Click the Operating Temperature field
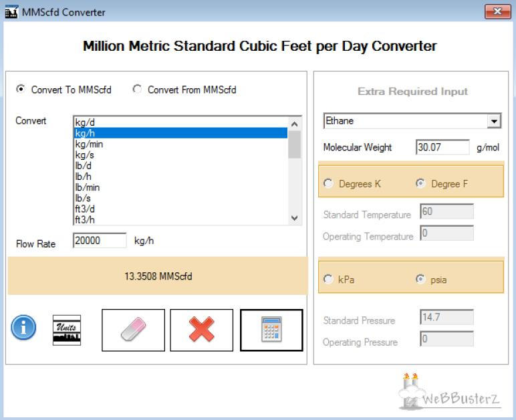The width and height of the screenshot is (516, 420). (x=447, y=233)
